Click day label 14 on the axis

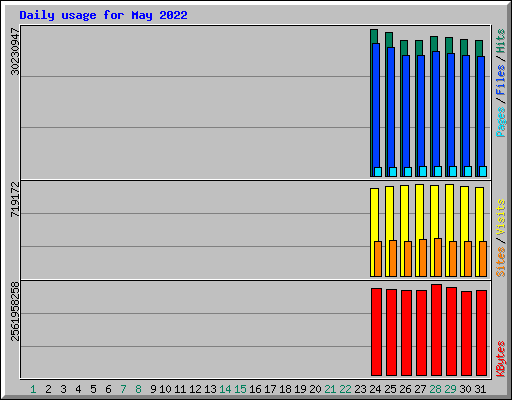tap(225, 389)
